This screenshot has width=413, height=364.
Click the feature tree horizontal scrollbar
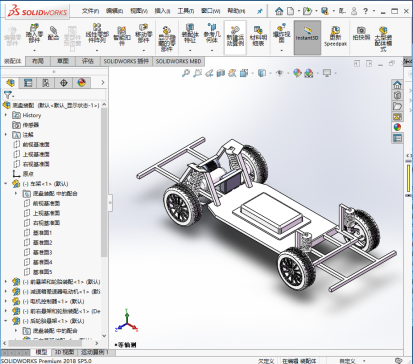point(45,343)
